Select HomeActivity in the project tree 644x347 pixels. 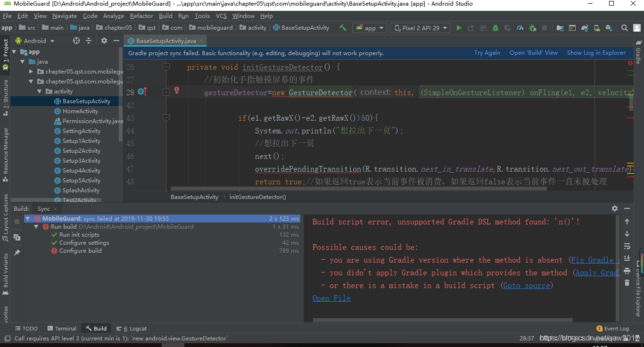pyautogui.click(x=80, y=111)
